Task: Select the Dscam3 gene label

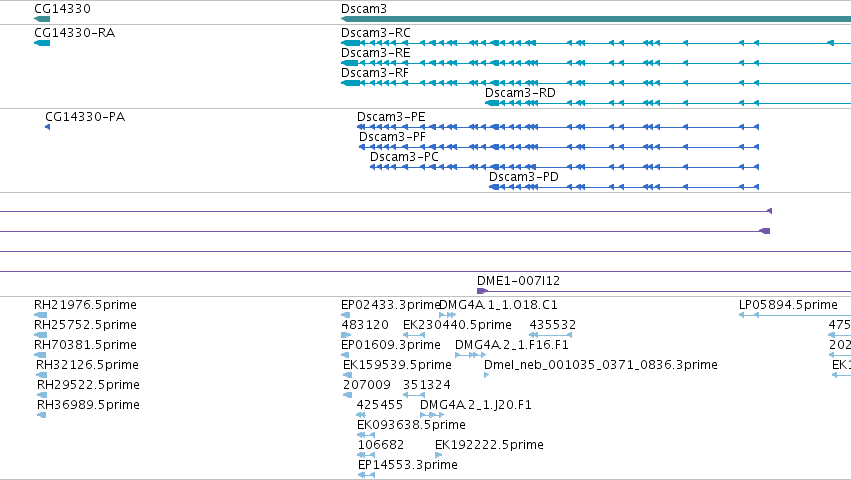Action: 364,9
